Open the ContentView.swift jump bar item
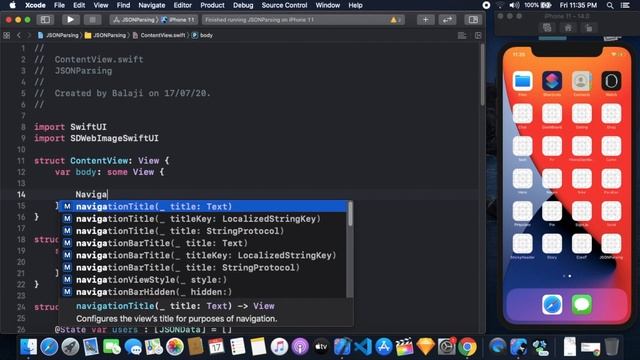 (x=159, y=36)
